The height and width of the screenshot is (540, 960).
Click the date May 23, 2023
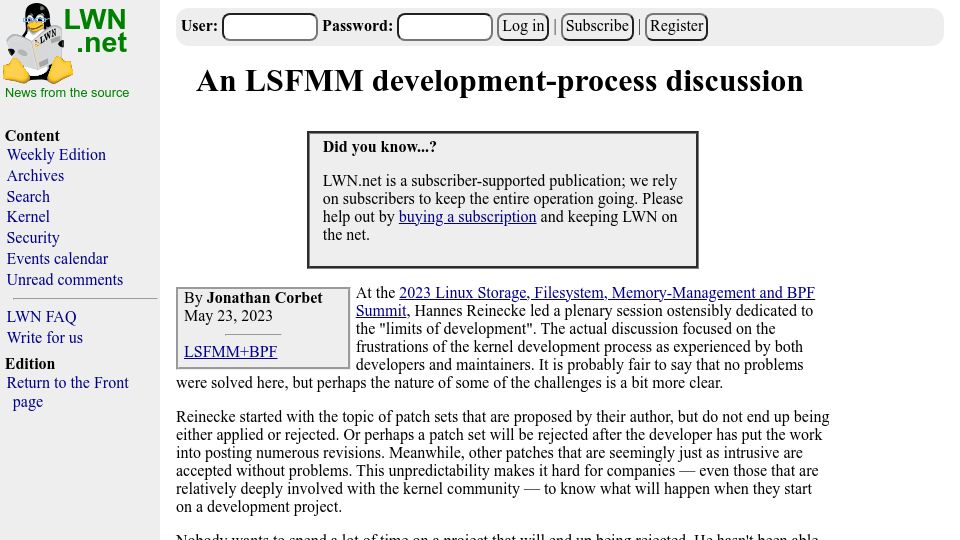pyautogui.click(x=228, y=316)
